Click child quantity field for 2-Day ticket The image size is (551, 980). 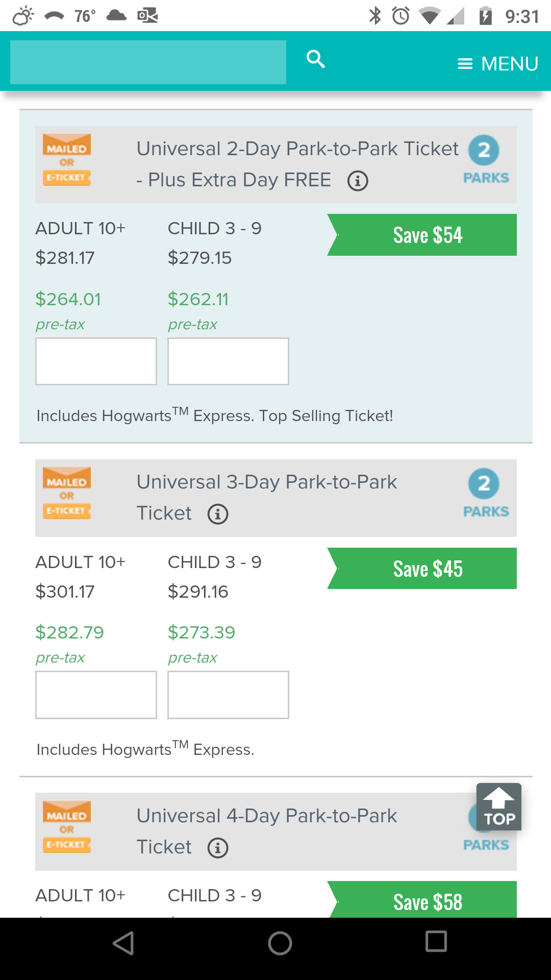point(228,361)
